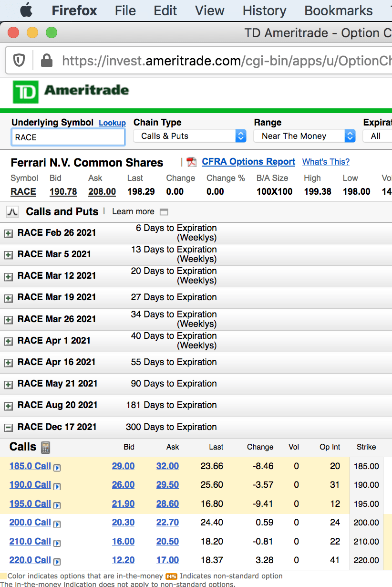Click the padlock site security icon
392x587 pixels.
(47, 61)
